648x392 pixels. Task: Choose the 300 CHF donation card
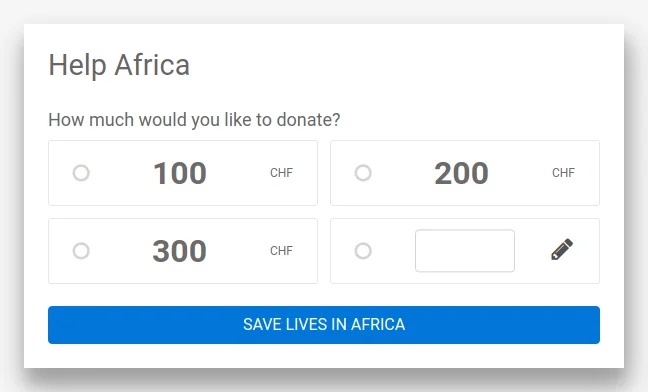coord(183,251)
